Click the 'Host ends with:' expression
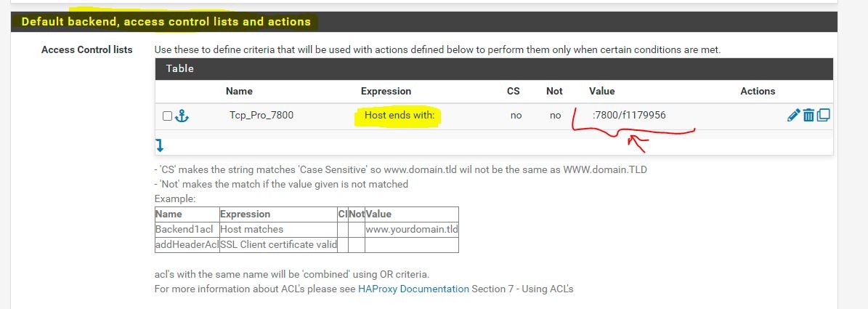The image size is (868, 309). 398,115
